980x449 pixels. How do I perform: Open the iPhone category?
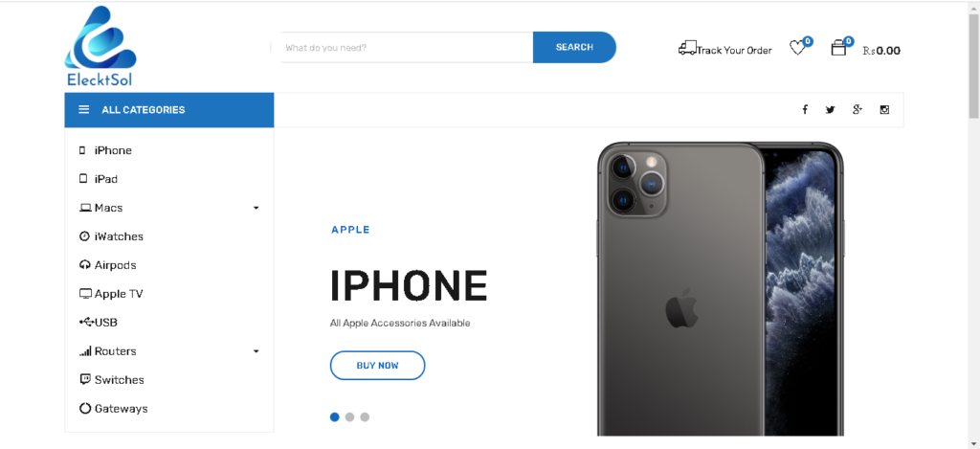tap(113, 150)
